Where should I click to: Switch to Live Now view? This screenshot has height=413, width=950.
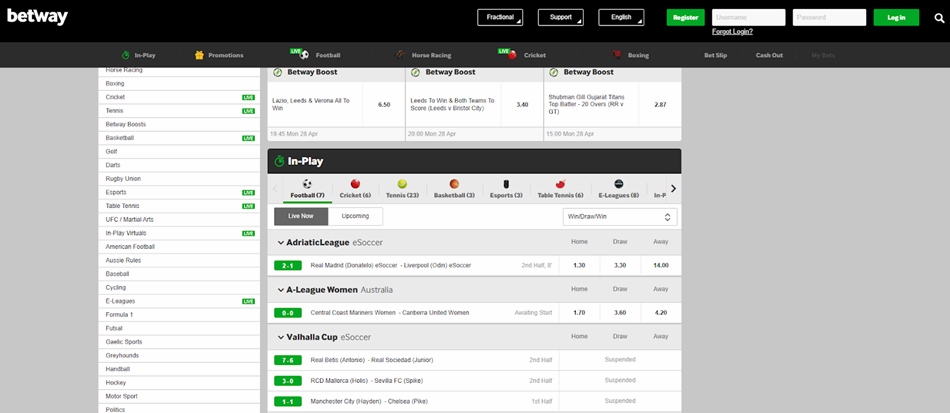pyautogui.click(x=301, y=216)
